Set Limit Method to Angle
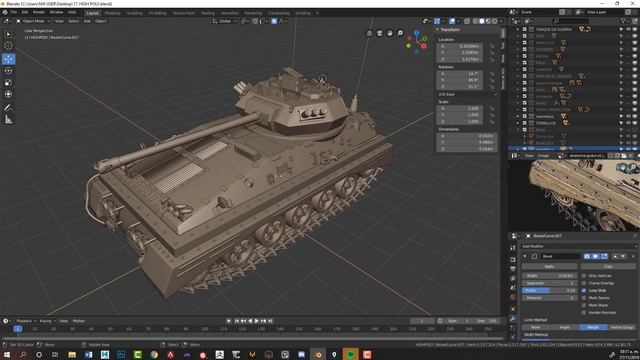Image resolution: width=640 pixels, height=360 pixels. click(564, 327)
